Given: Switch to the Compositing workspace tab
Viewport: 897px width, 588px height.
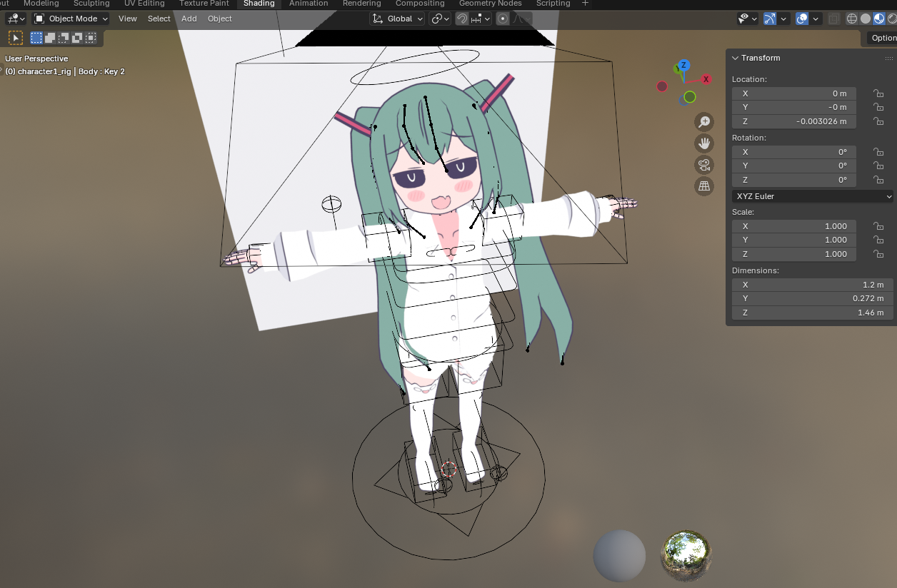Looking at the screenshot, I should 420,4.
